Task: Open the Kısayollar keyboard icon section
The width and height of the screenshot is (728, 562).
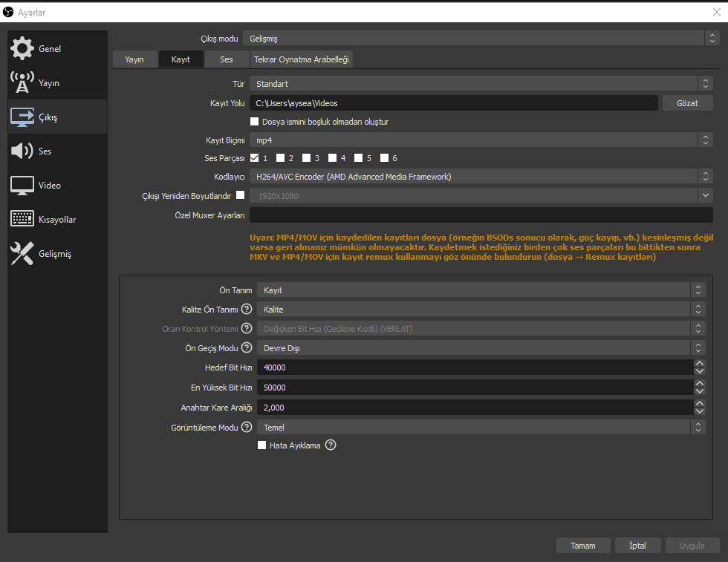Action: (x=22, y=218)
